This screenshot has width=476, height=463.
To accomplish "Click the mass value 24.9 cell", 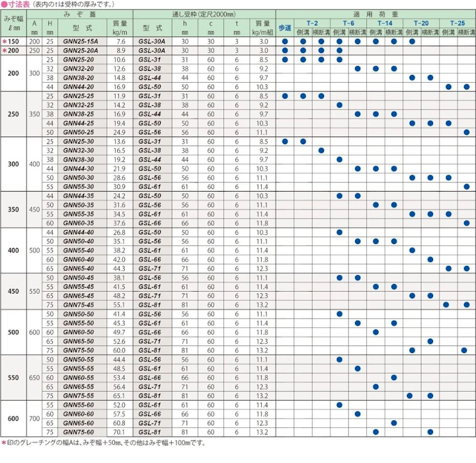I will (119, 132).
